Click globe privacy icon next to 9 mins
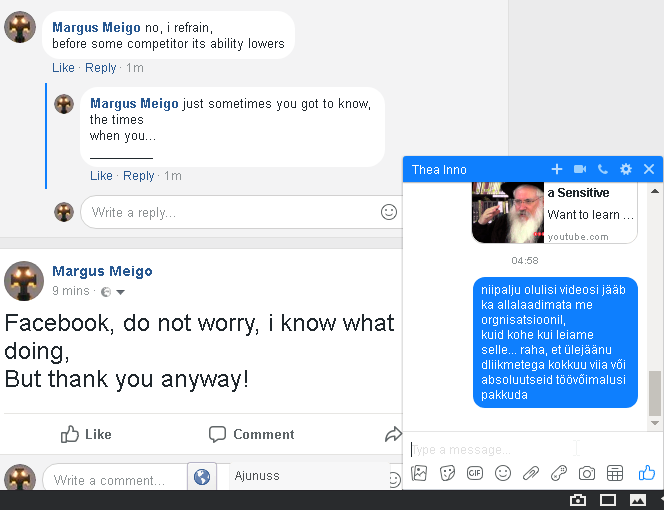This screenshot has height=510, width=664. click(x=106, y=292)
